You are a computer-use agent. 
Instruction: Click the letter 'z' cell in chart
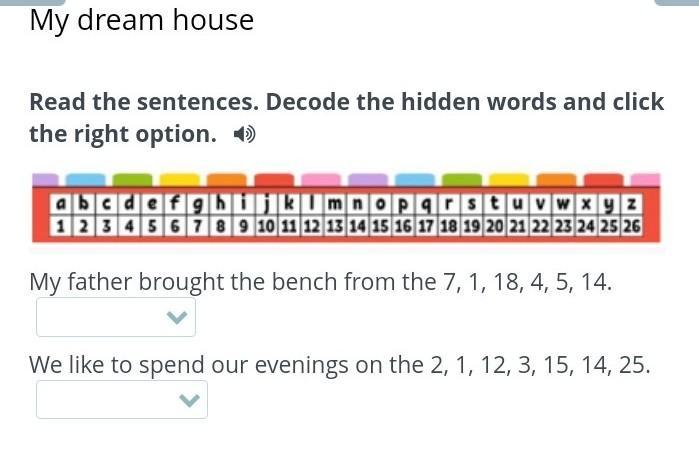[631, 204]
